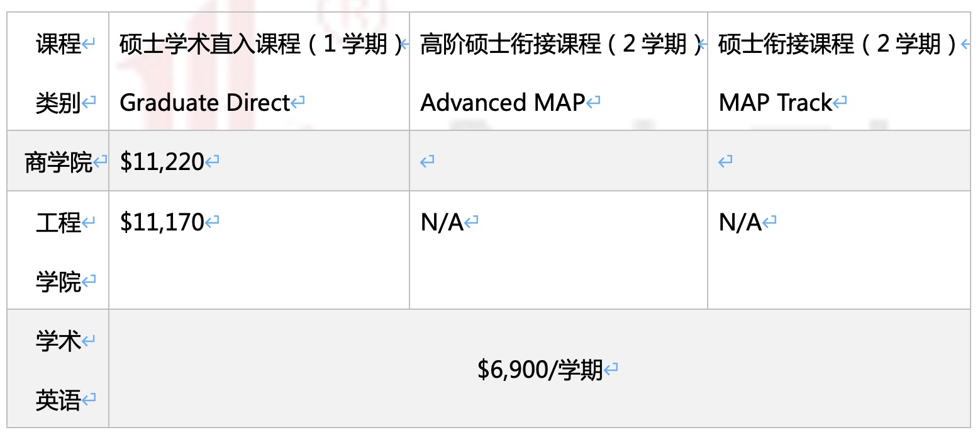Click the MAP Track label
The image size is (980, 437).
click(x=775, y=103)
